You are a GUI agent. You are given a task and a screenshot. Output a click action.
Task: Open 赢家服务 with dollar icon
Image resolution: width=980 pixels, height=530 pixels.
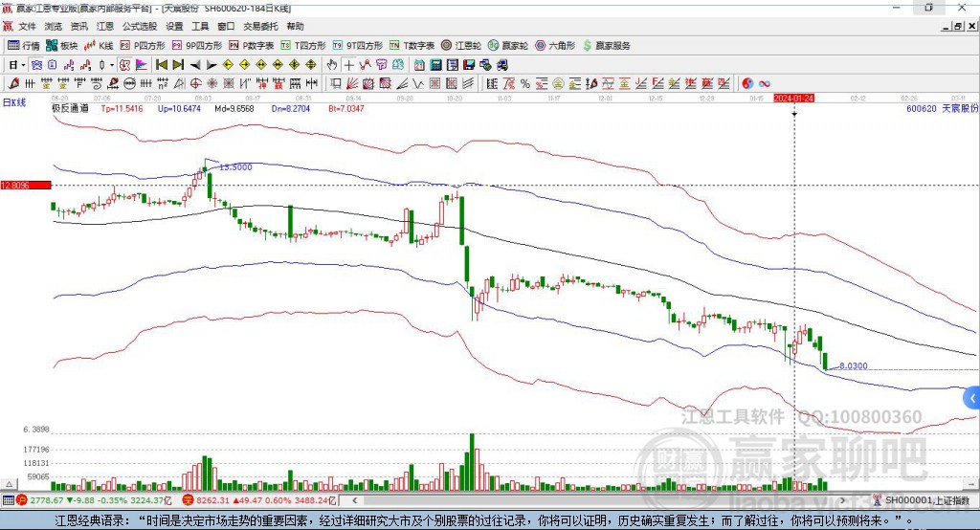pos(606,46)
